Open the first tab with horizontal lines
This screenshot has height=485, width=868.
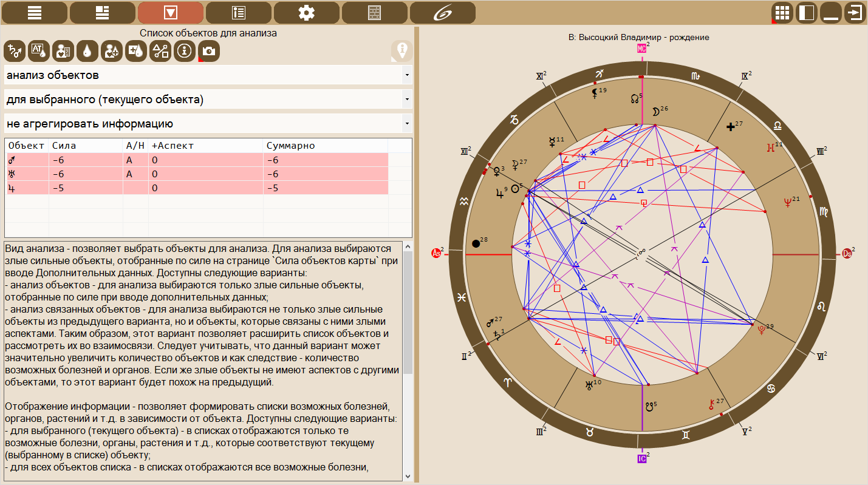click(x=34, y=13)
